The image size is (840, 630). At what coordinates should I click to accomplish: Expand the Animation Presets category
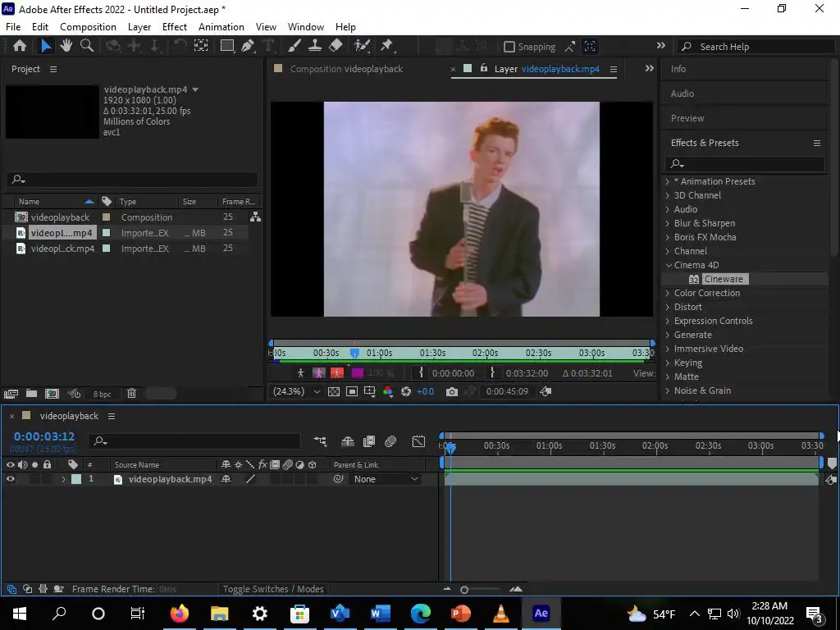point(668,181)
